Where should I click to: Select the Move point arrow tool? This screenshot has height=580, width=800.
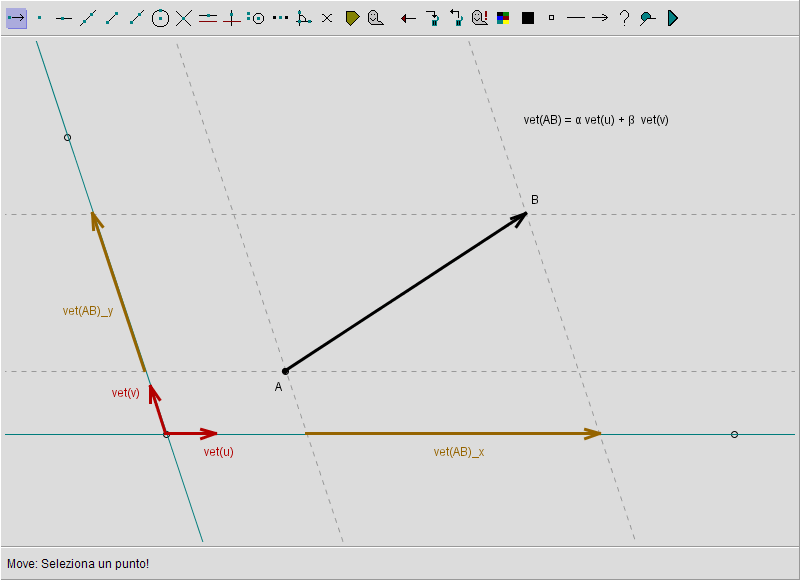(x=16, y=18)
